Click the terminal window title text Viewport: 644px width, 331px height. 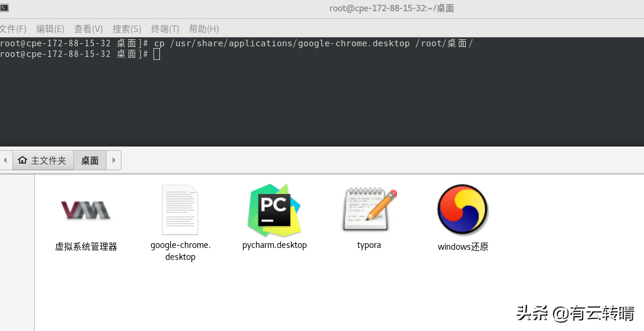pos(392,8)
